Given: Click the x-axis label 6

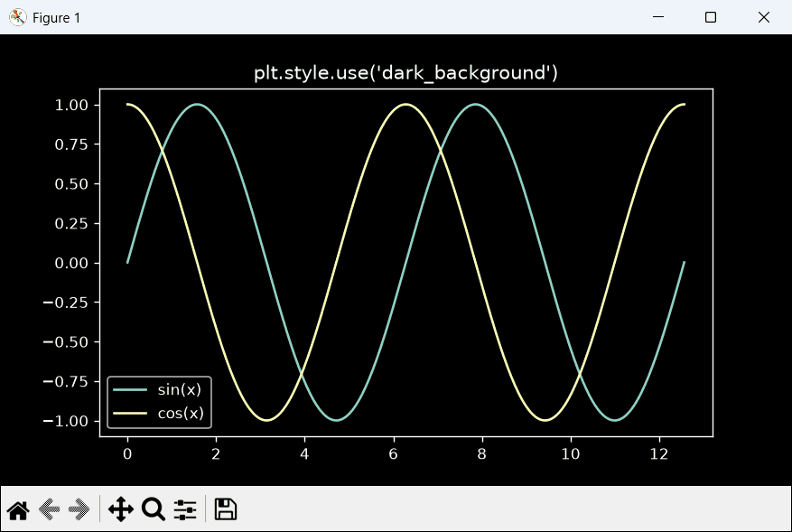Looking at the screenshot, I should (x=393, y=453).
